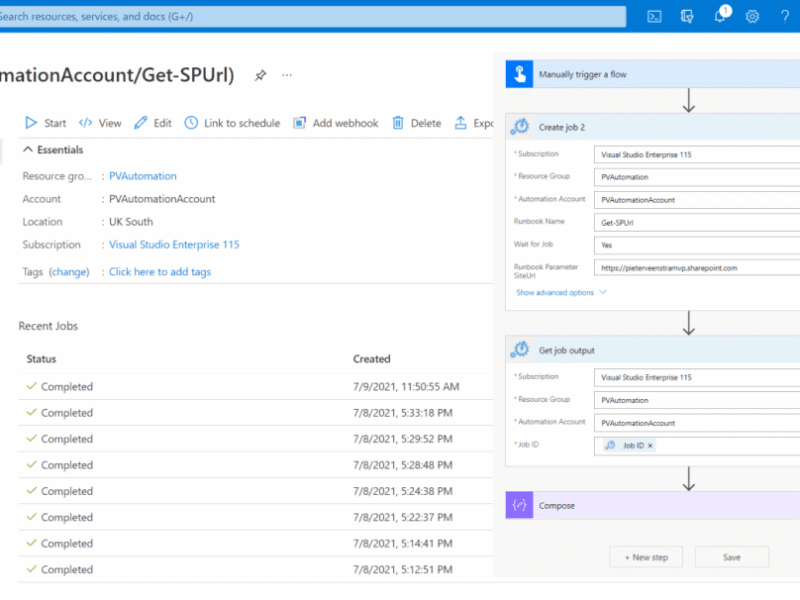Click the Delete trash can icon

(398, 123)
